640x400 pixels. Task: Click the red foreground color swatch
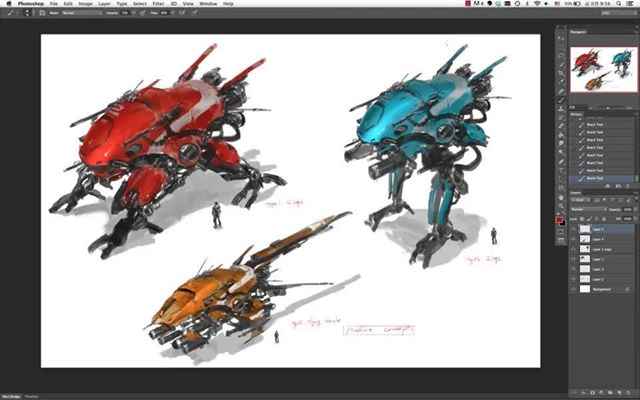pyautogui.click(x=559, y=219)
